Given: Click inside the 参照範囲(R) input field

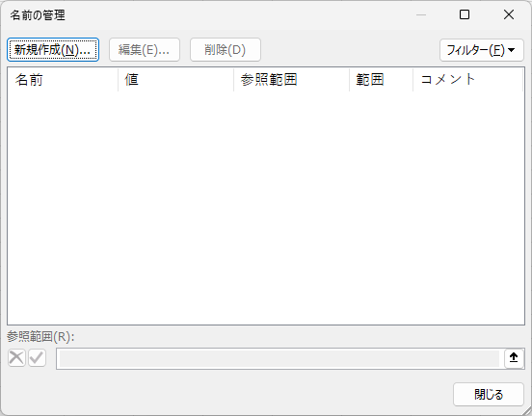Looking at the screenshot, I should click(279, 358).
